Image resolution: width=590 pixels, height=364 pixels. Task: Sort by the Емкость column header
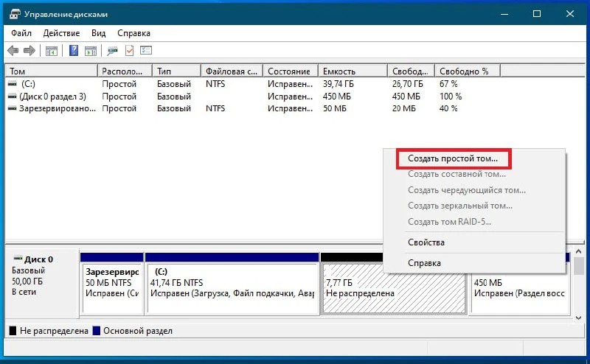pos(353,71)
